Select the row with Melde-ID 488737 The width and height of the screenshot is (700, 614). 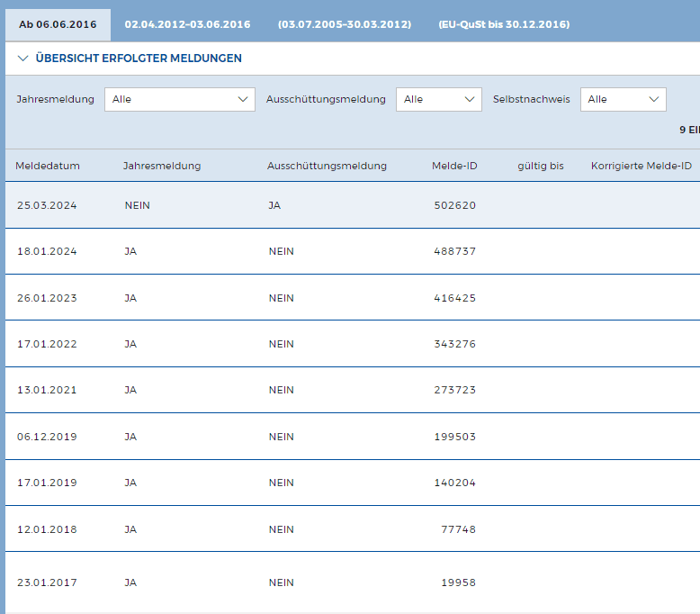click(x=454, y=252)
